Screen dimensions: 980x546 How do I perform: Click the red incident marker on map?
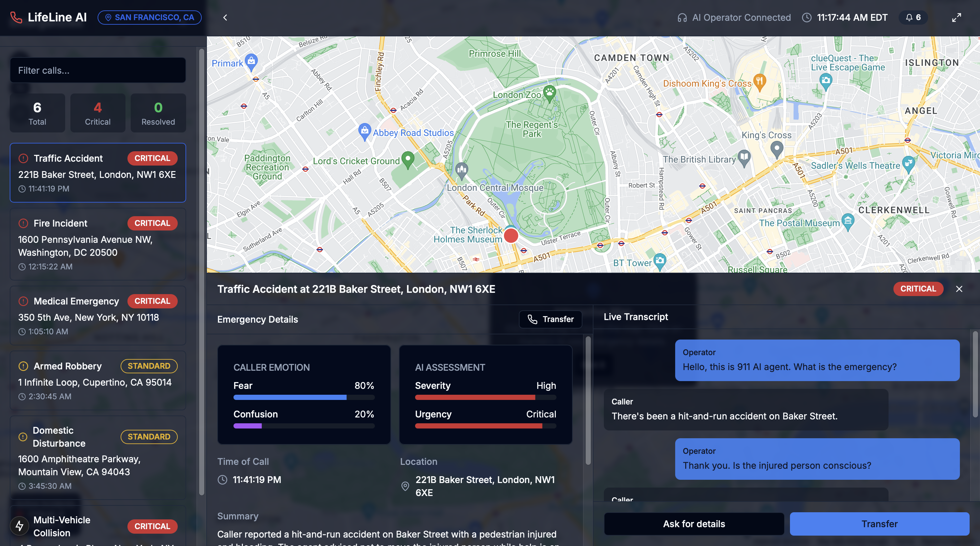[511, 236]
